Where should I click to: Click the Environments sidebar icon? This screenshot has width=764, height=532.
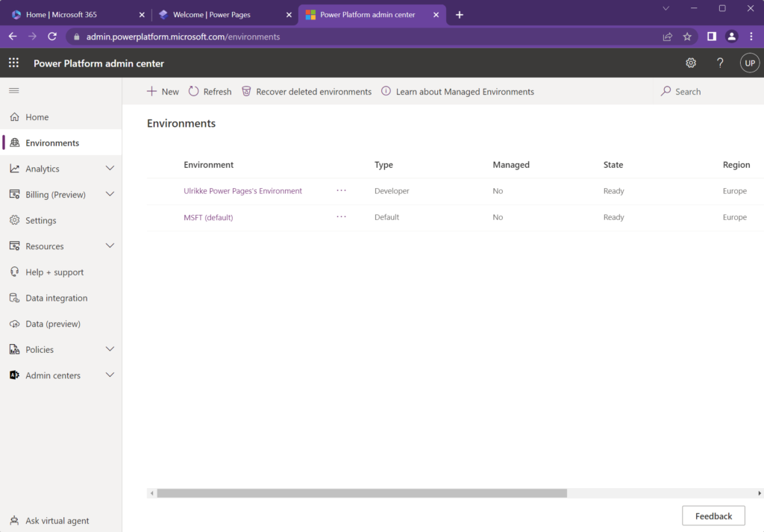pyautogui.click(x=15, y=143)
